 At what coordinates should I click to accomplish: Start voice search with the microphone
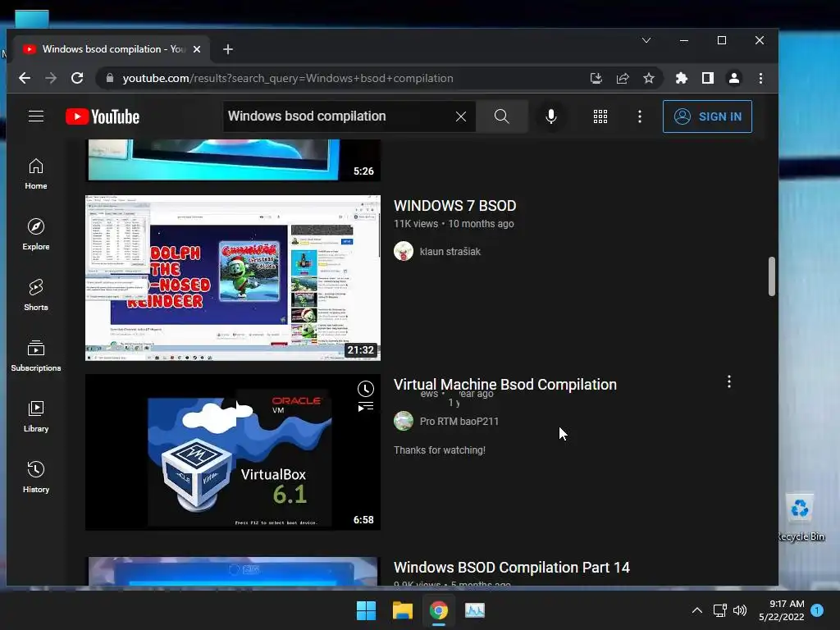[550, 116]
